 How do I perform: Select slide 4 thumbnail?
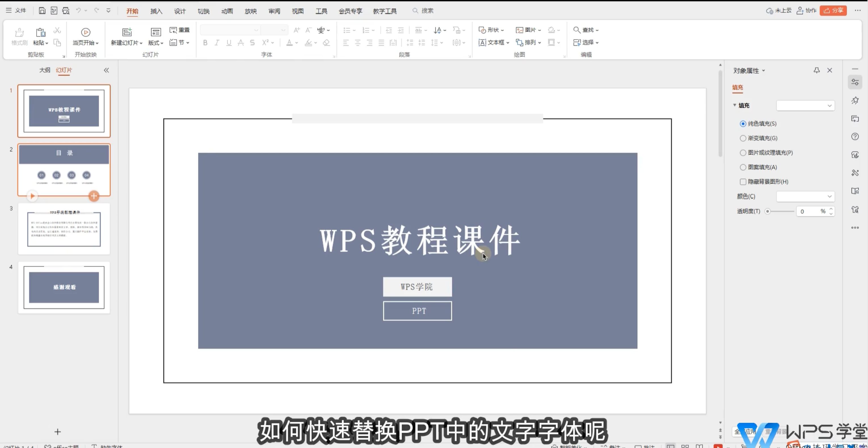(x=64, y=287)
